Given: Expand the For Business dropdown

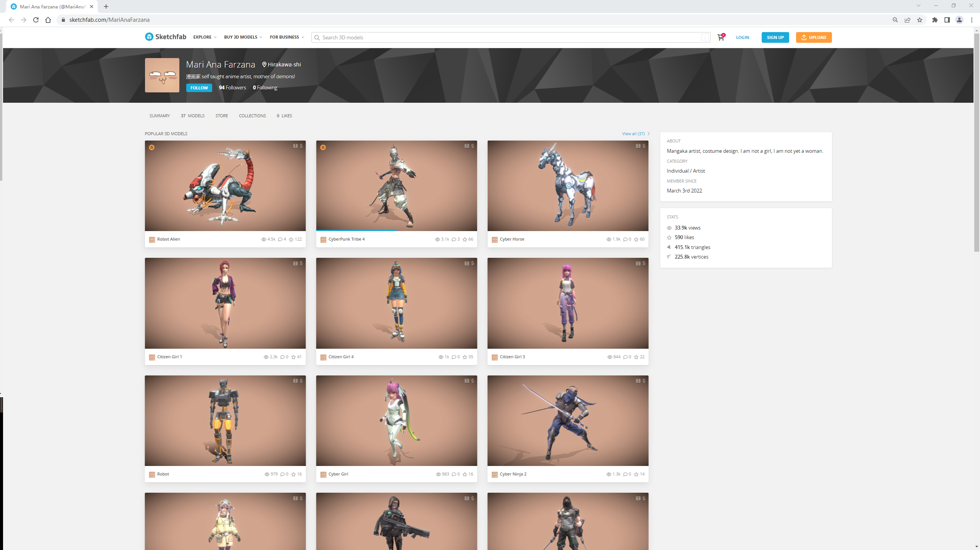Looking at the screenshot, I should [x=287, y=37].
